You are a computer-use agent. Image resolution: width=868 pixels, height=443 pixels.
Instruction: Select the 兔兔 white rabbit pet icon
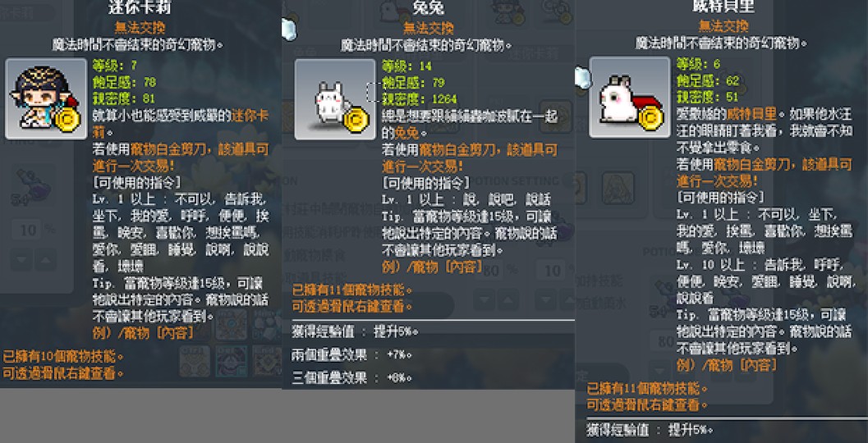click(x=335, y=99)
